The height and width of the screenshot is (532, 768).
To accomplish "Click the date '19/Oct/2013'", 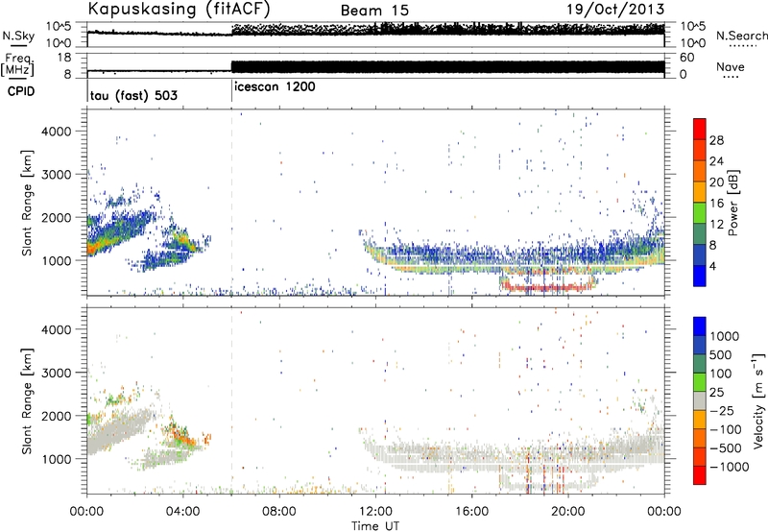I will [x=615, y=10].
